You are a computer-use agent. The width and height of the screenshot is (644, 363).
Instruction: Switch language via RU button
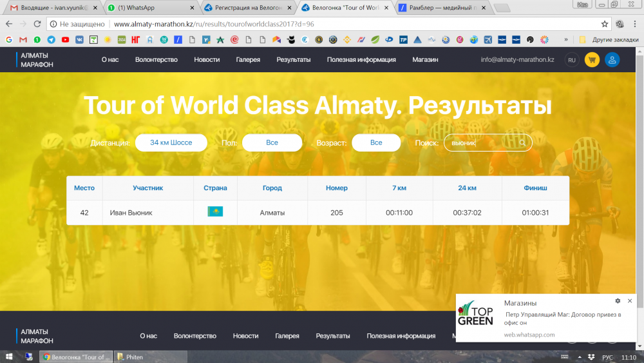coord(571,60)
